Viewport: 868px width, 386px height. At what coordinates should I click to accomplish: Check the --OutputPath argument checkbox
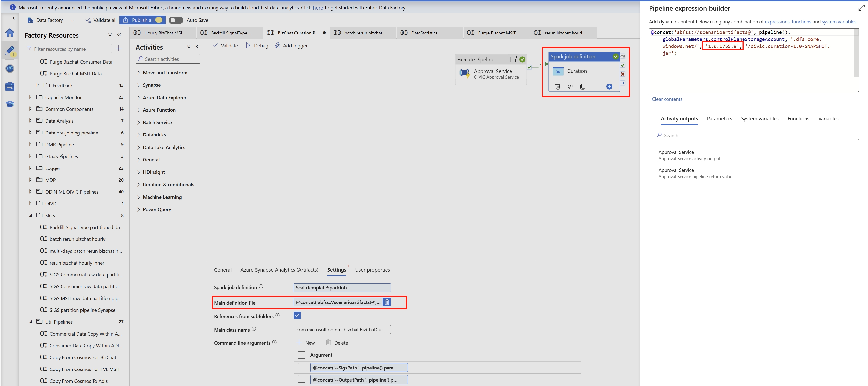pyautogui.click(x=302, y=379)
